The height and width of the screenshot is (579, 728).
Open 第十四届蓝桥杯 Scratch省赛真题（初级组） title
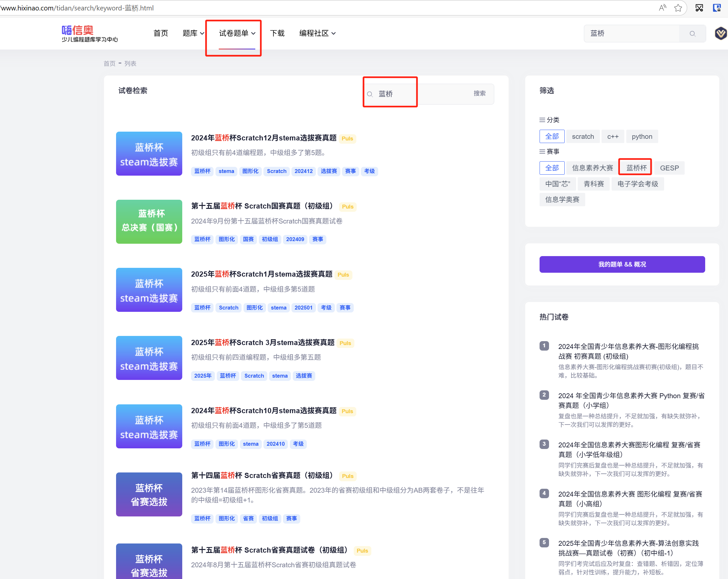tap(264, 475)
